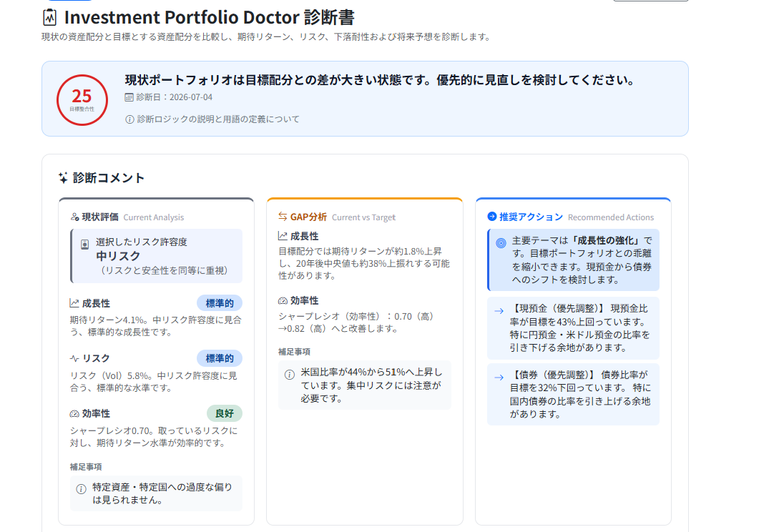This screenshot has height=532, width=784.
Task: Click the 標準的 badge next to リスク
Action: pos(220,358)
